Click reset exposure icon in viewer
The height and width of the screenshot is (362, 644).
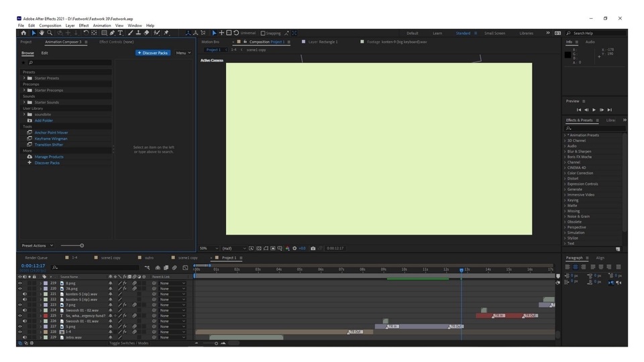point(294,248)
